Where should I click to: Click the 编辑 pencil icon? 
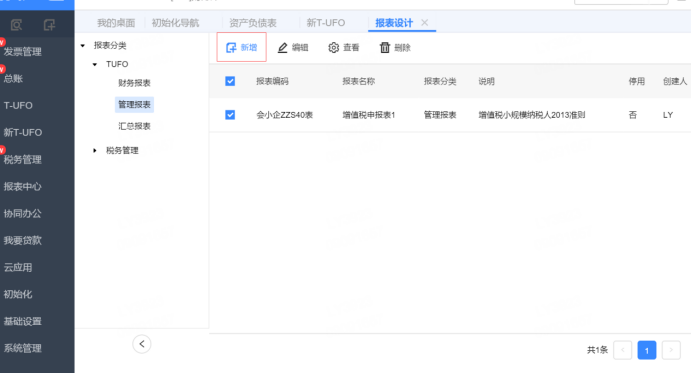point(282,48)
